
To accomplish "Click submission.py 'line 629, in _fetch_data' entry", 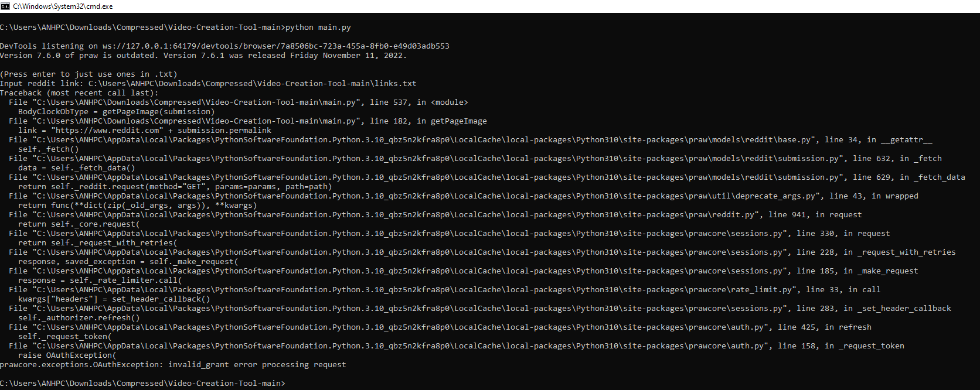I will (x=487, y=177).
